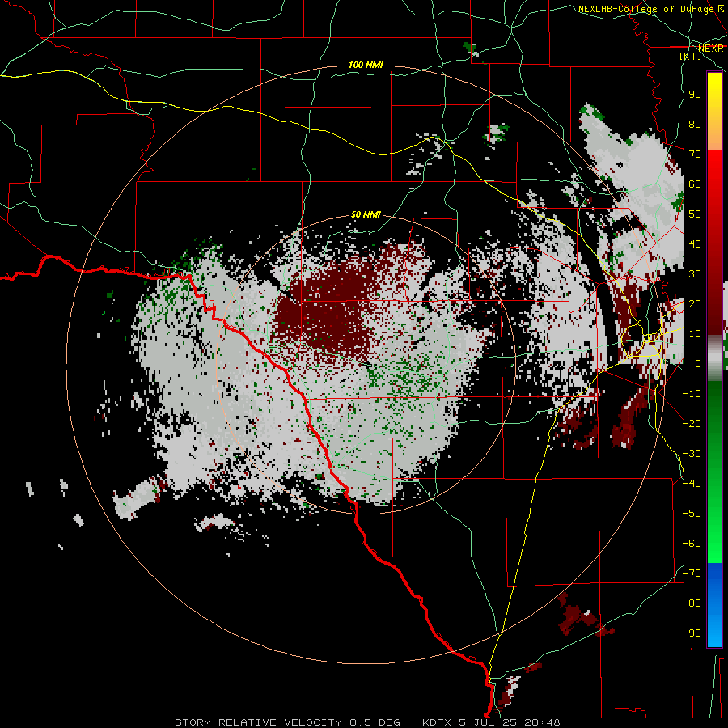The width and height of the screenshot is (728, 728).
Task: Click the -10 value on velocity scale
Action: coord(692,394)
